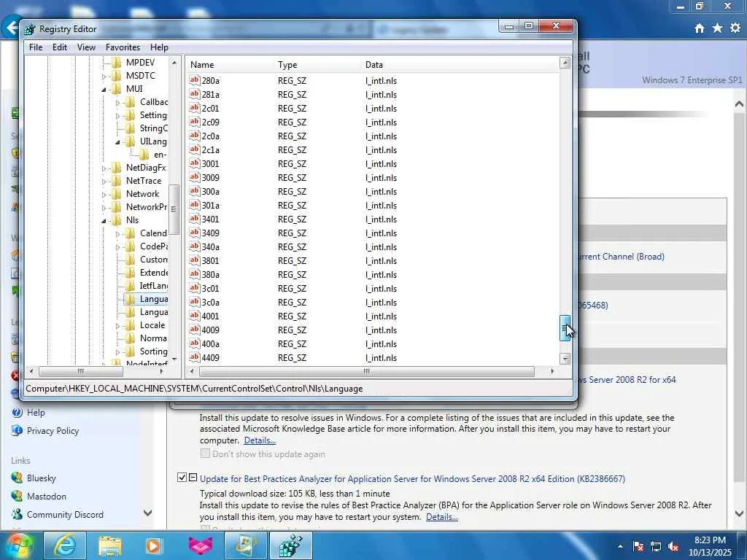747x560 pixels.
Task: Expand the Locale tree node
Action: tap(117, 326)
